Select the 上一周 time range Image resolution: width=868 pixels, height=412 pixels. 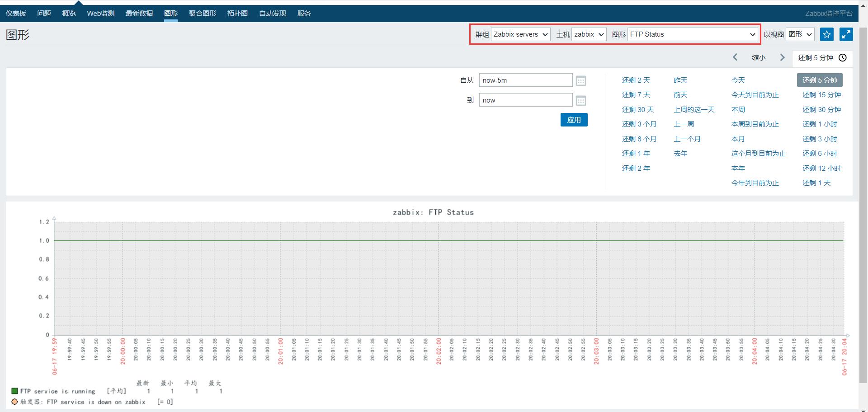tap(684, 124)
